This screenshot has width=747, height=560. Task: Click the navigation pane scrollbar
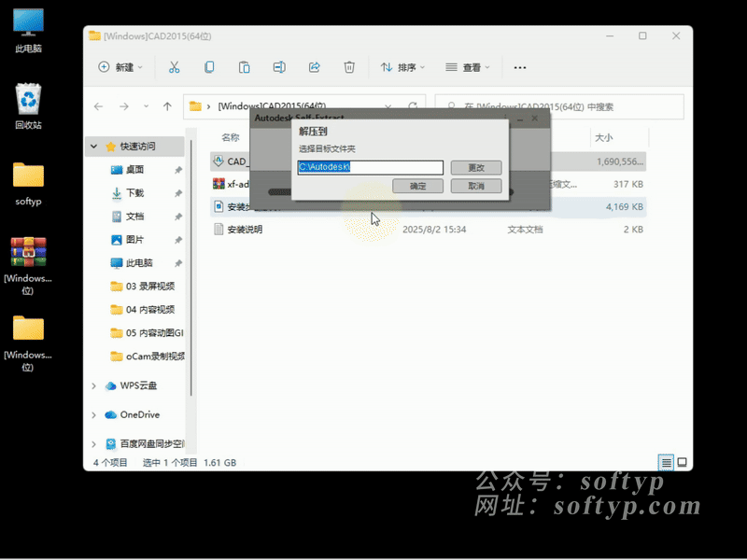pos(190,267)
